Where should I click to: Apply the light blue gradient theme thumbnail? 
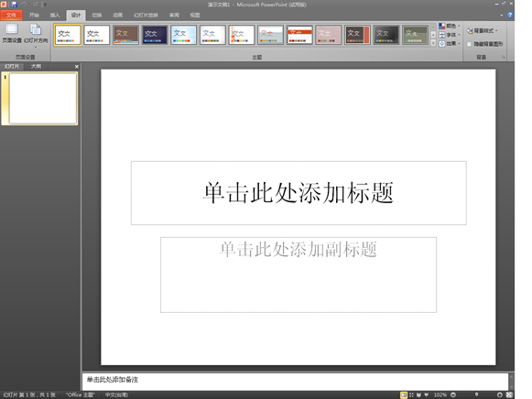(183, 35)
